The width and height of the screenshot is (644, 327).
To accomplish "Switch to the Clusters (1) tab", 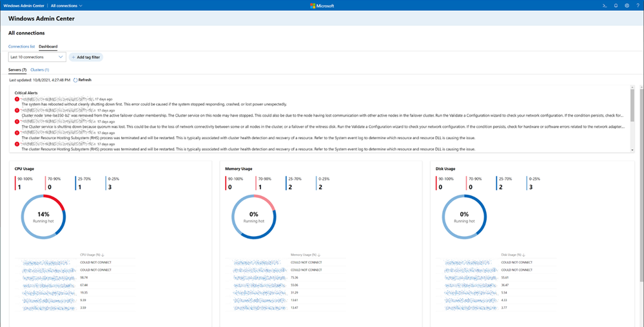I will [x=40, y=70].
